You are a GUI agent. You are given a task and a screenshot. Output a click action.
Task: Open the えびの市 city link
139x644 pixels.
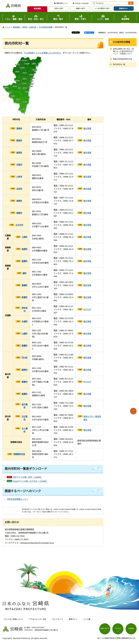coord(19,225)
